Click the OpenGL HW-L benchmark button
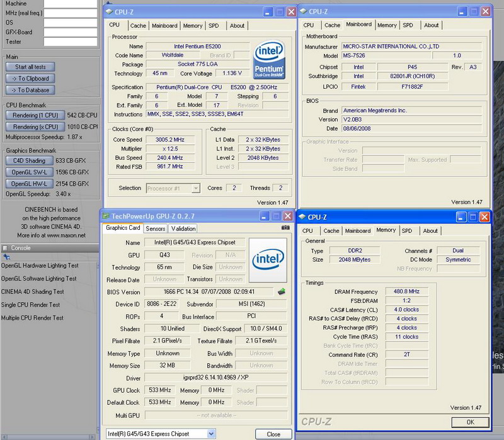 pyautogui.click(x=30, y=184)
